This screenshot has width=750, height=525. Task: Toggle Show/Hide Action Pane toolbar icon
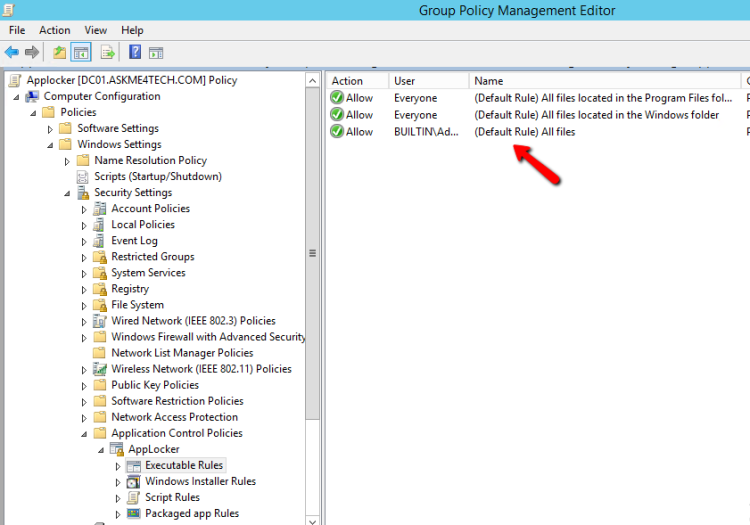point(156,52)
